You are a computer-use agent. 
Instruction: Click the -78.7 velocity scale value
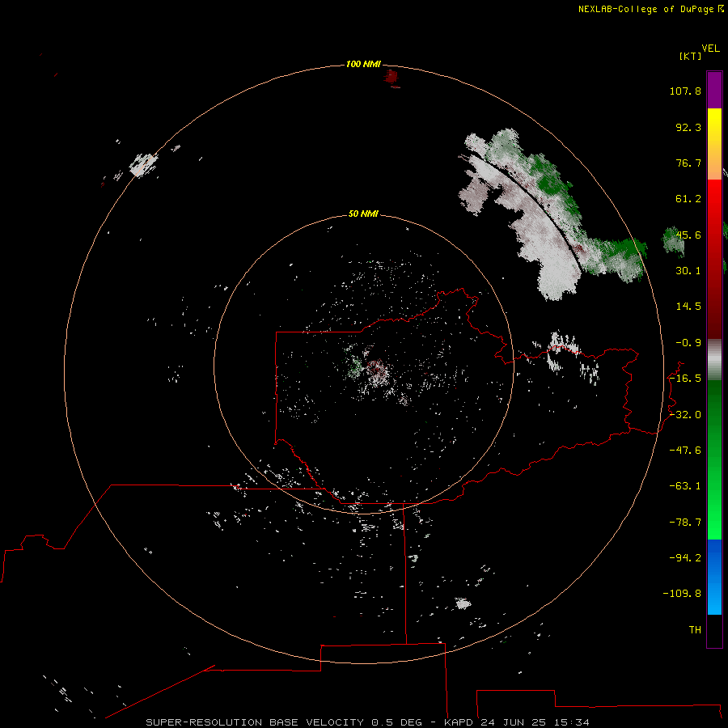click(x=685, y=523)
